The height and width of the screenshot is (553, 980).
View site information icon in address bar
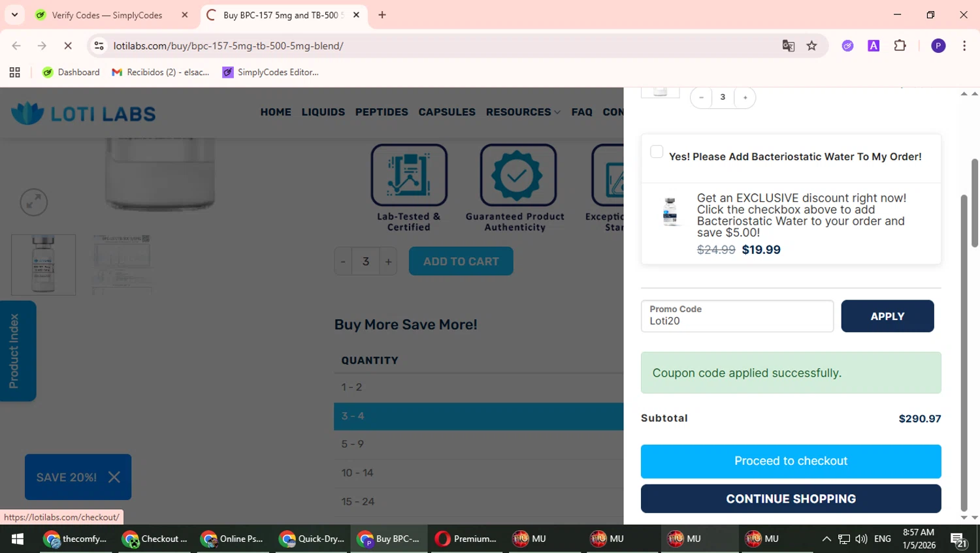tap(99, 46)
